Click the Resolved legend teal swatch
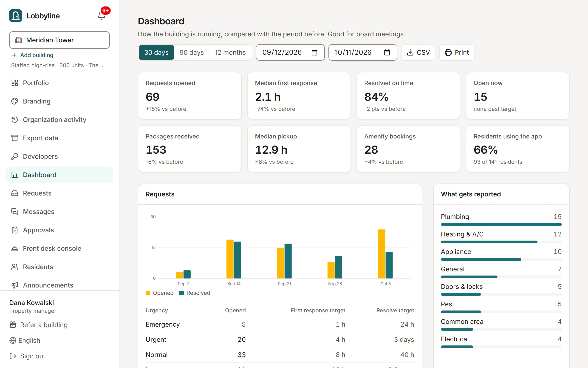 pyautogui.click(x=181, y=293)
